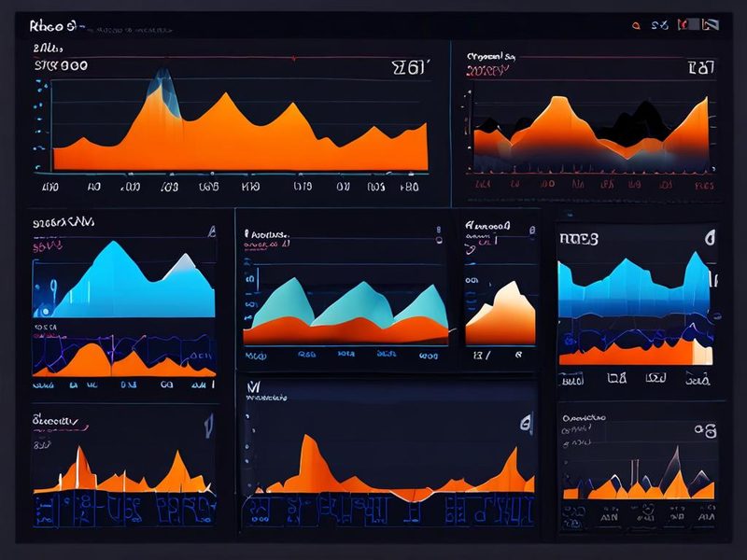Click the large white value above the orange-and-black chart
This screenshot has width=747, height=560.
tap(701, 67)
